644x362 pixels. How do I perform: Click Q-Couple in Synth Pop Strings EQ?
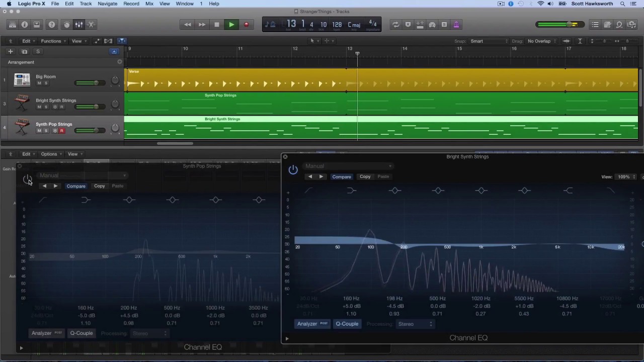click(82, 333)
